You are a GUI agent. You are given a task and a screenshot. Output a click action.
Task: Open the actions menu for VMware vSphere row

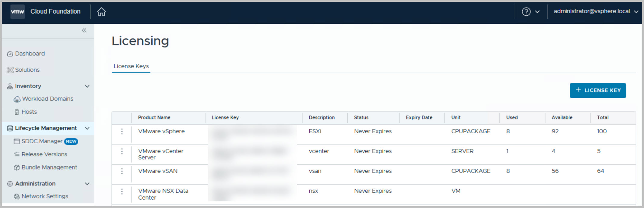[122, 132]
